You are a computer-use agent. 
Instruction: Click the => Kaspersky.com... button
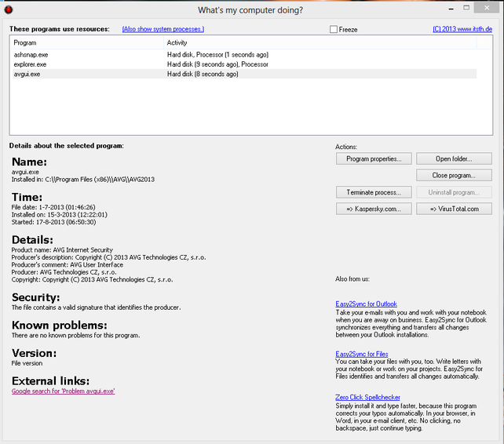click(x=374, y=209)
